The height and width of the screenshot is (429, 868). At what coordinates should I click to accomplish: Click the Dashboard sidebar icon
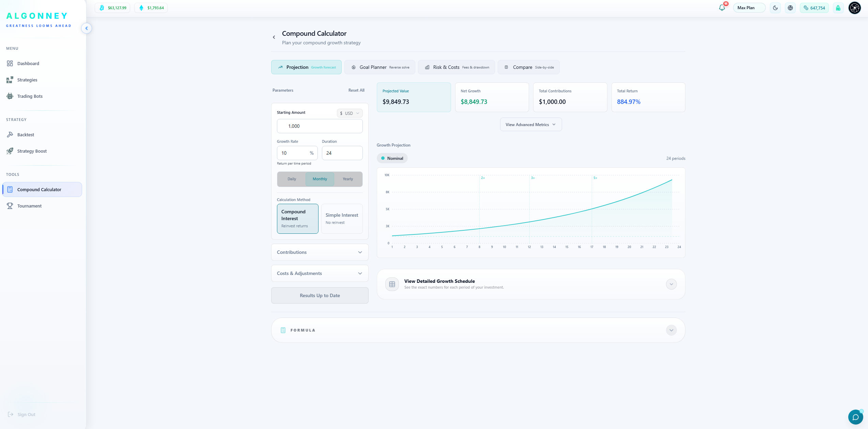click(x=10, y=63)
